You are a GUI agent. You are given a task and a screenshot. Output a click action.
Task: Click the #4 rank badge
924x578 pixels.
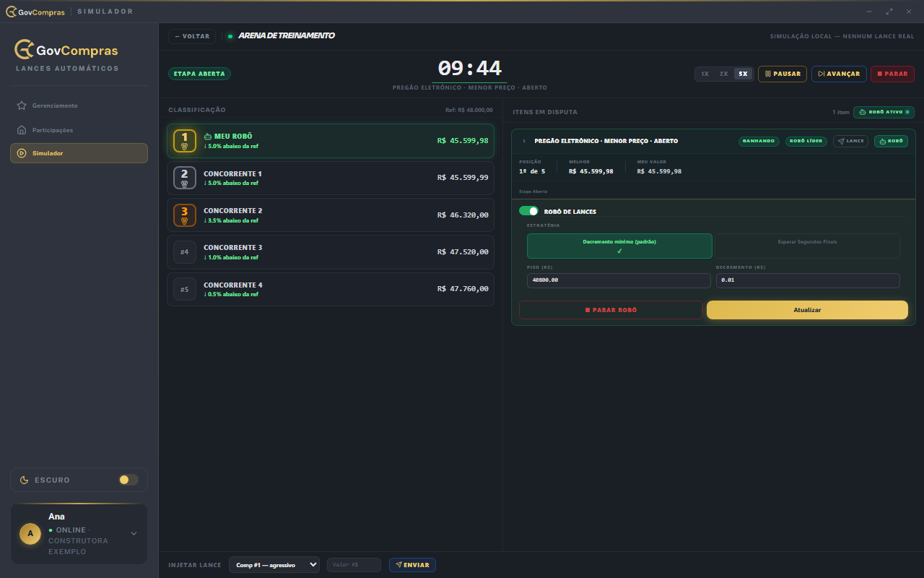coord(185,252)
